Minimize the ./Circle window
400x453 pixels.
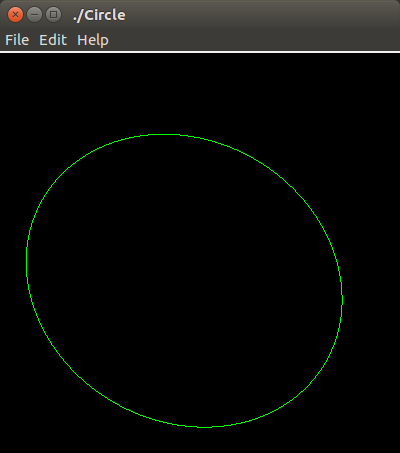34,15
